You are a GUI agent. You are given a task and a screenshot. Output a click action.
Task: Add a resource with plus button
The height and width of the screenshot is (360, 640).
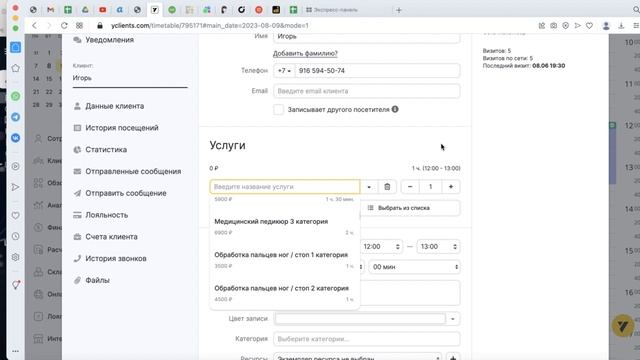click(453, 358)
